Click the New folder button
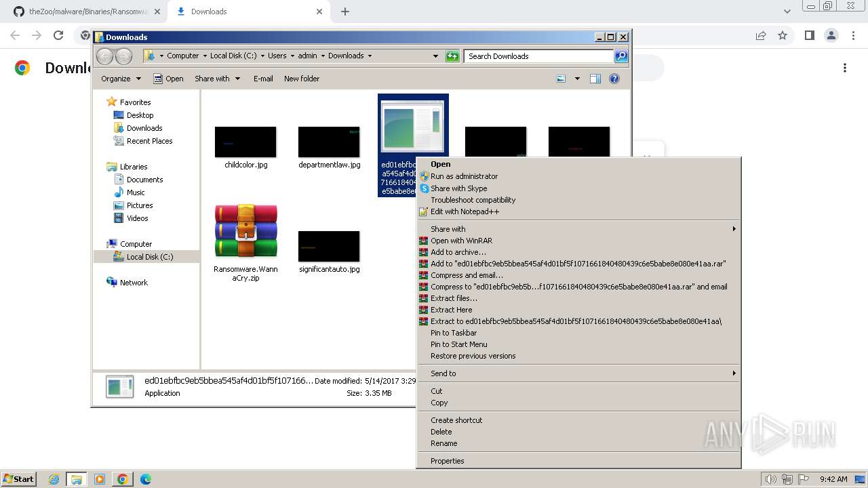Image resolution: width=868 pixels, height=488 pixels. (302, 79)
